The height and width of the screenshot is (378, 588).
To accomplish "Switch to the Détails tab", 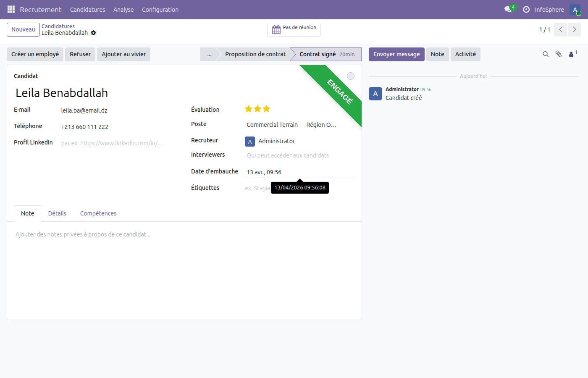I will pos(57,213).
